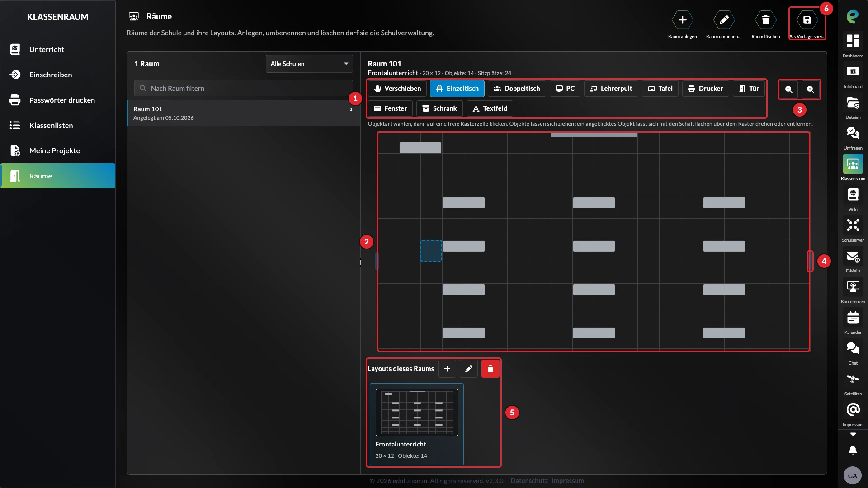Screen dimensions: 868x488
Task: Go to Einschreiben in the sidebar
Action: tap(58, 75)
